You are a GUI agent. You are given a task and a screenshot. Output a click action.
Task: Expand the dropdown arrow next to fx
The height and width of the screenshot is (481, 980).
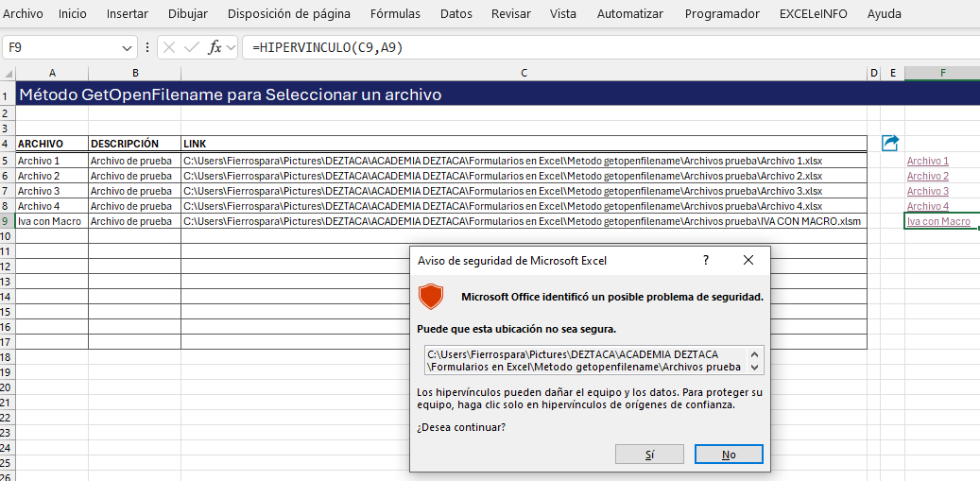click(x=232, y=47)
